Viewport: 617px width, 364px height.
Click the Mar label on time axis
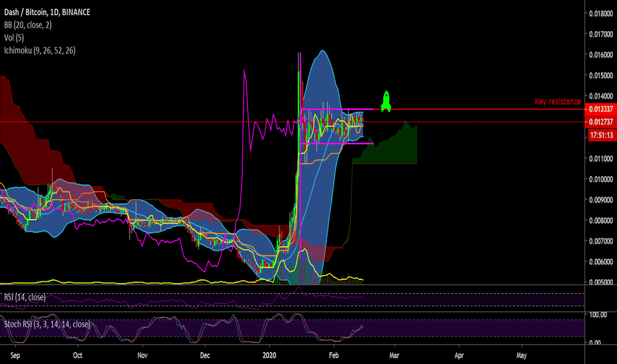coord(395,355)
